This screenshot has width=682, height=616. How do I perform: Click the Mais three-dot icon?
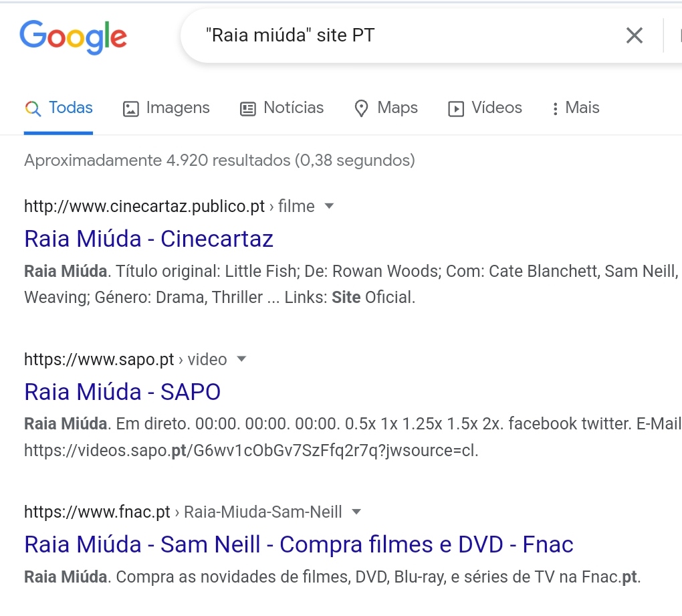(x=555, y=109)
